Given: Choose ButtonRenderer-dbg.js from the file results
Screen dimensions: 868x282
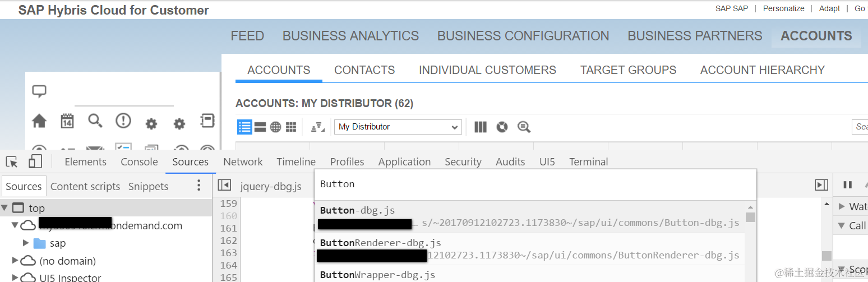Looking at the screenshot, I should coord(530,248).
